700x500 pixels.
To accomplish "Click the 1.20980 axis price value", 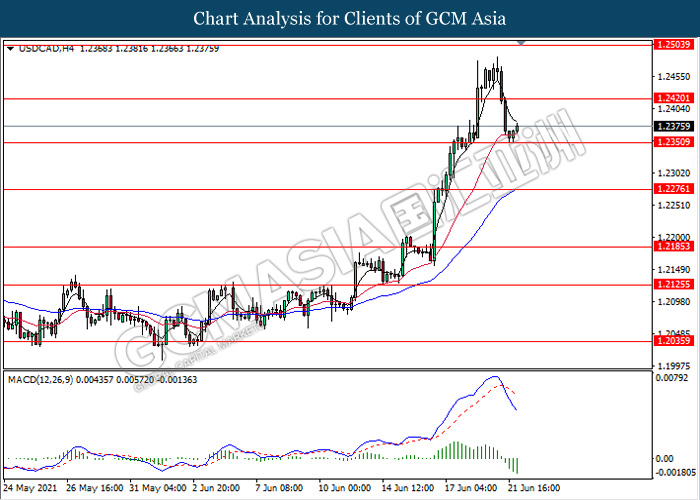I will point(674,302).
